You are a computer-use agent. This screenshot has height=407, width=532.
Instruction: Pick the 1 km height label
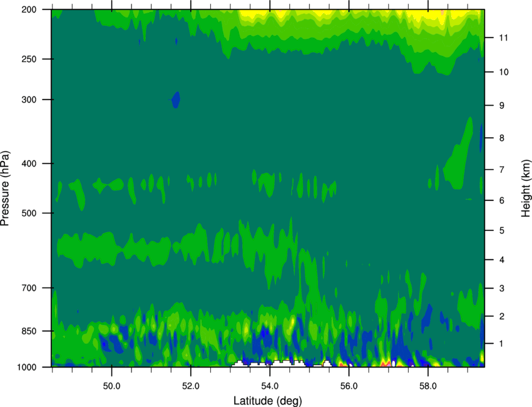[502, 344]
